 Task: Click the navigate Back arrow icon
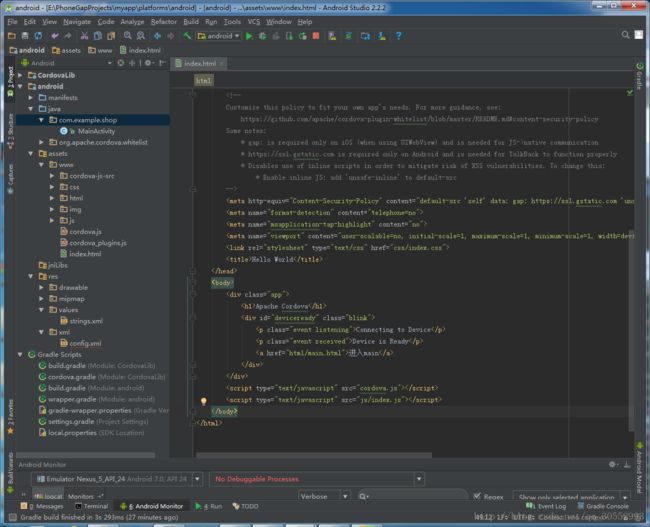point(157,36)
